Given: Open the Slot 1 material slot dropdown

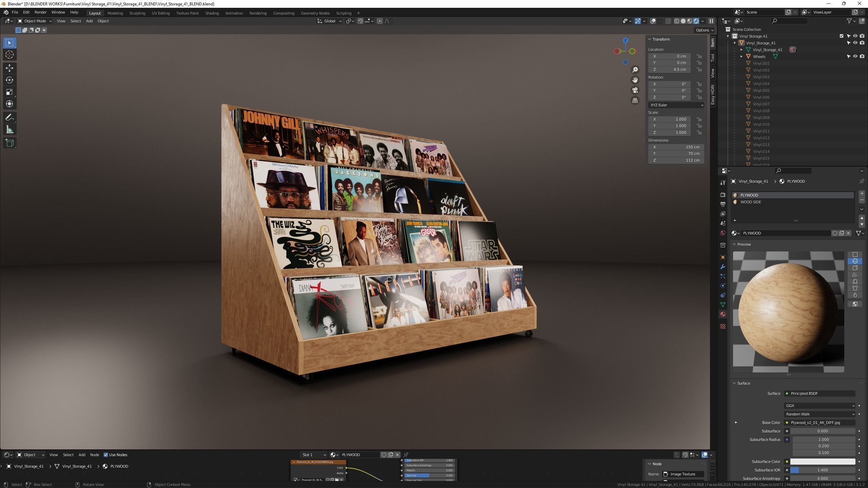Looking at the screenshot, I should click(x=314, y=455).
